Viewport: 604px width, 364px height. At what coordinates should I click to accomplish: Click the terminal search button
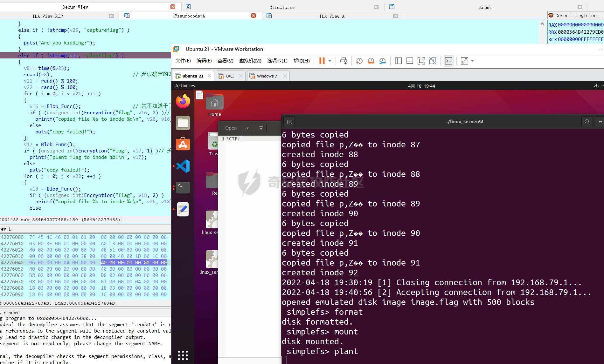pyautogui.click(x=587, y=122)
